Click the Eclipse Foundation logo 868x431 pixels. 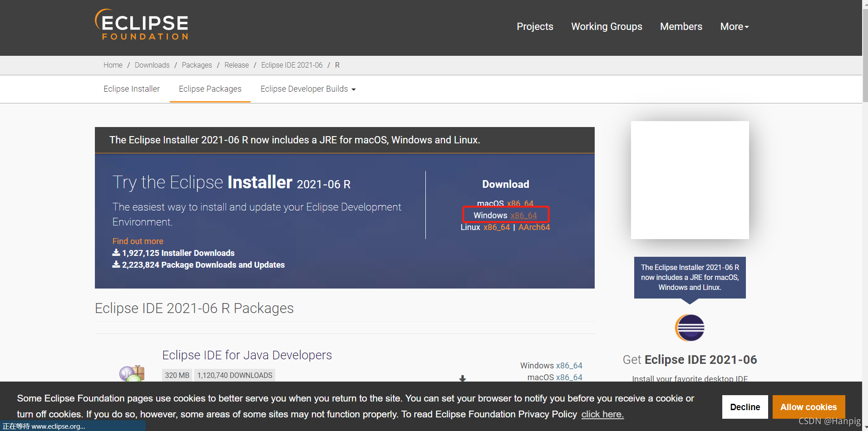point(142,25)
